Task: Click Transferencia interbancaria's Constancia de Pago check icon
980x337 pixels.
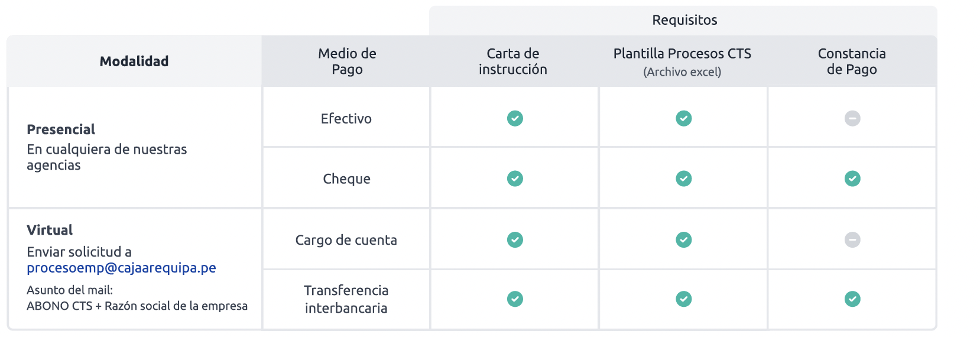Action: (852, 299)
